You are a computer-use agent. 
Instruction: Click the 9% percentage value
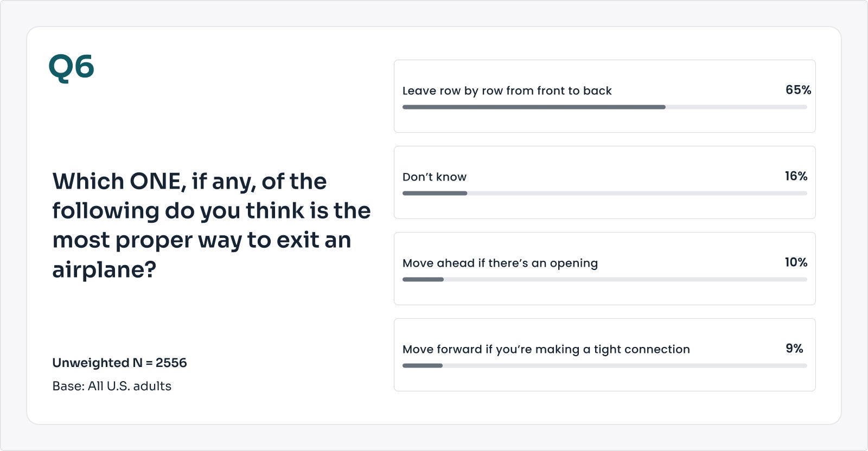[794, 349]
